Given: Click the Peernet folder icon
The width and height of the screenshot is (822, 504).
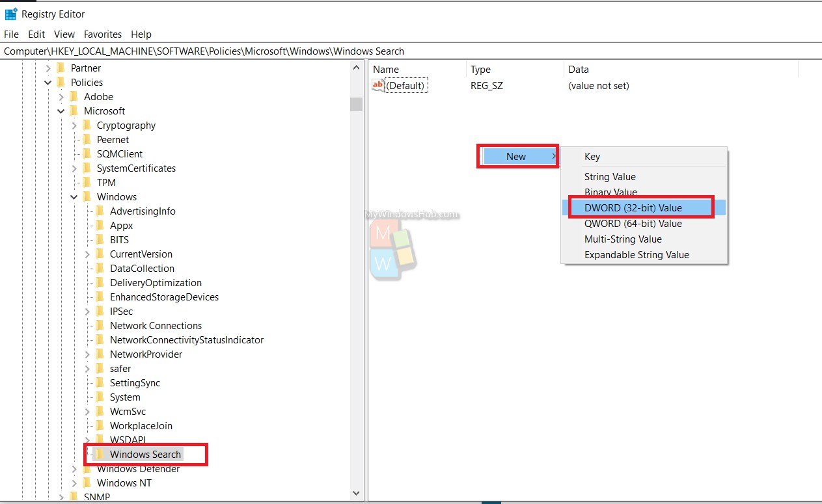Looking at the screenshot, I should [87, 139].
